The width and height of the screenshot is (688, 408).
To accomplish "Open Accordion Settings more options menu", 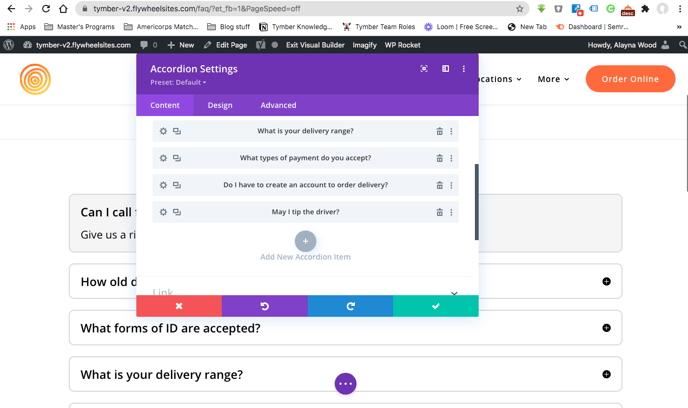I will [464, 68].
